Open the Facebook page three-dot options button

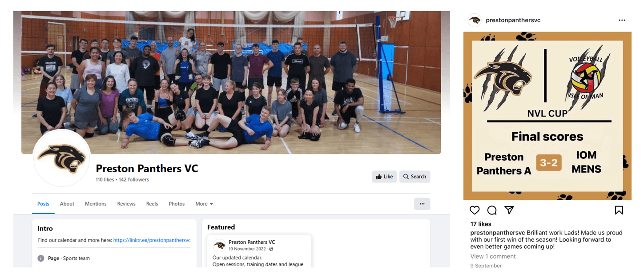click(x=422, y=204)
